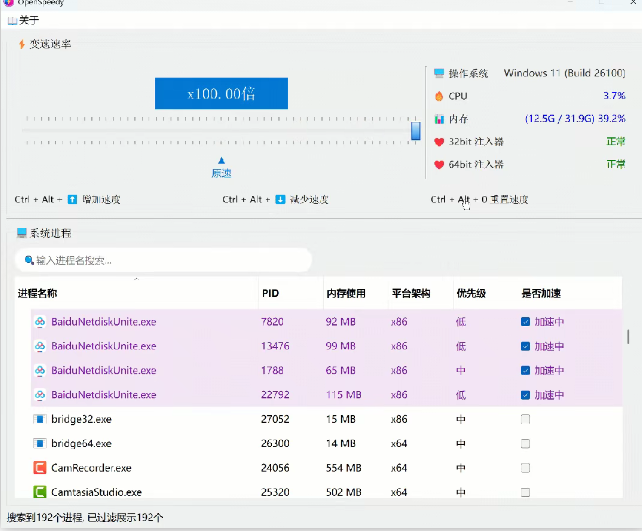Click the 3.7% CPU usage value
Screen dimensions: 642x531
(614, 96)
